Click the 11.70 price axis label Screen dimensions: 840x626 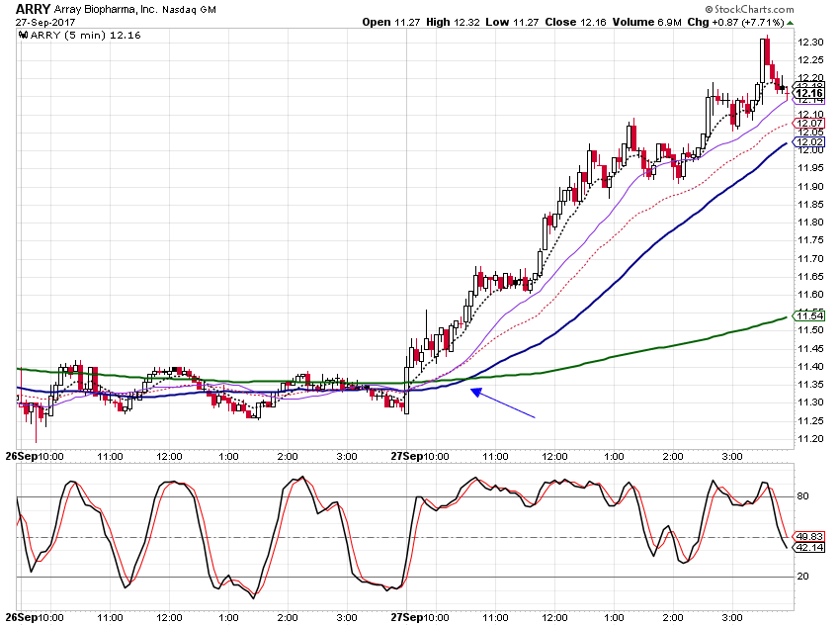[810, 259]
